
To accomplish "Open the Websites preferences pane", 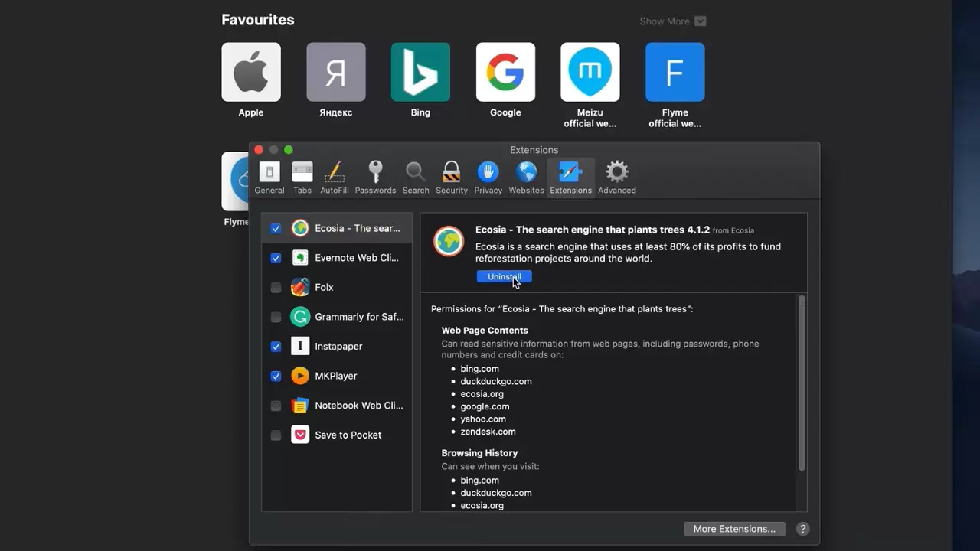I will pyautogui.click(x=526, y=178).
